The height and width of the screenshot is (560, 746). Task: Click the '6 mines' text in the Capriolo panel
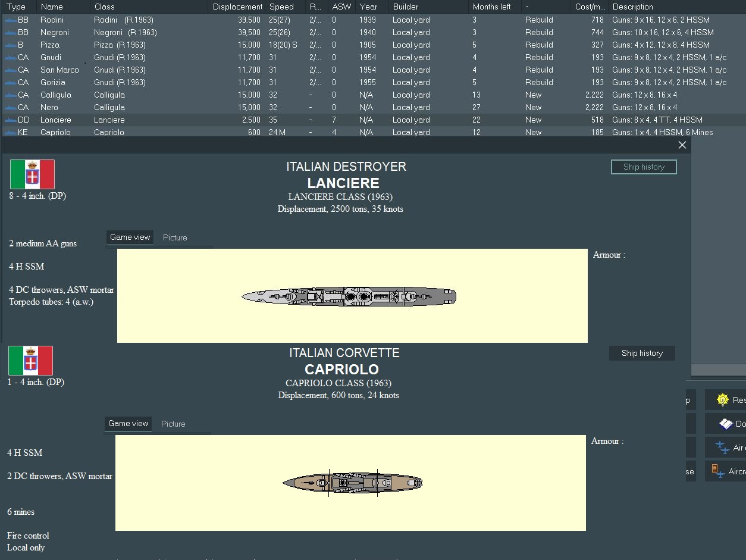coord(21,512)
